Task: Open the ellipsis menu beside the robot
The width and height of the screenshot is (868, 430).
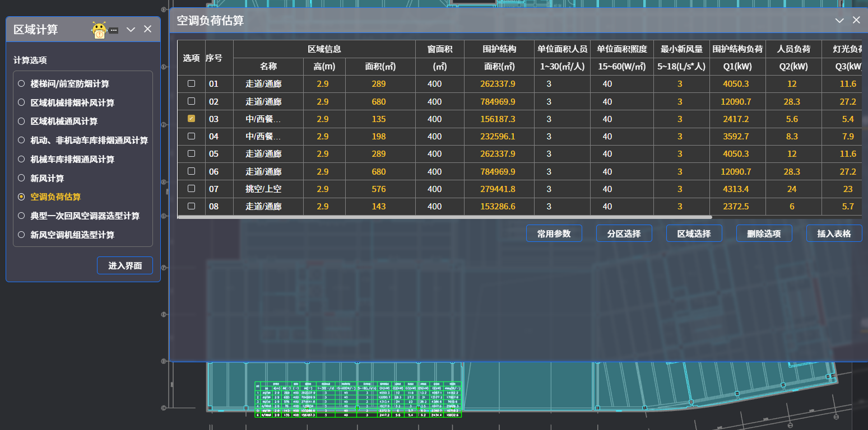Action: tap(114, 30)
